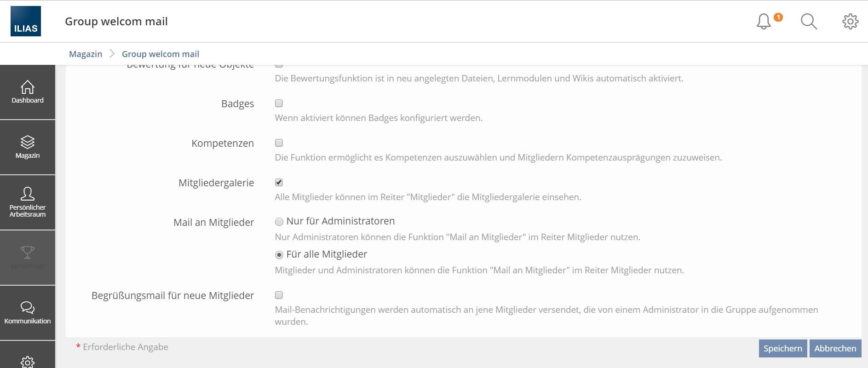Enable the Badges checkbox

click(x=279, y=103)
